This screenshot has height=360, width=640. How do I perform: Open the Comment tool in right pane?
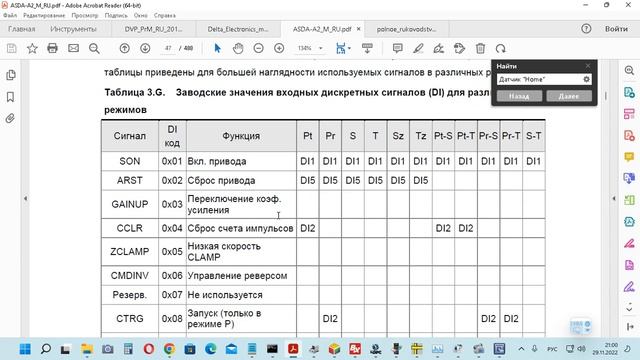coord(629,157)
